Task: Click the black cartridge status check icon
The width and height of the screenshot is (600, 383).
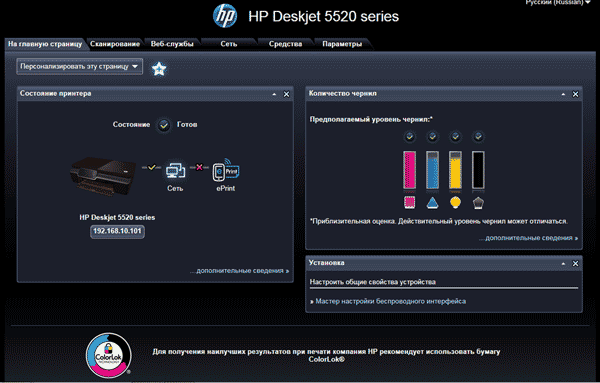Action: pyautogui.click(x=478, y=136)
